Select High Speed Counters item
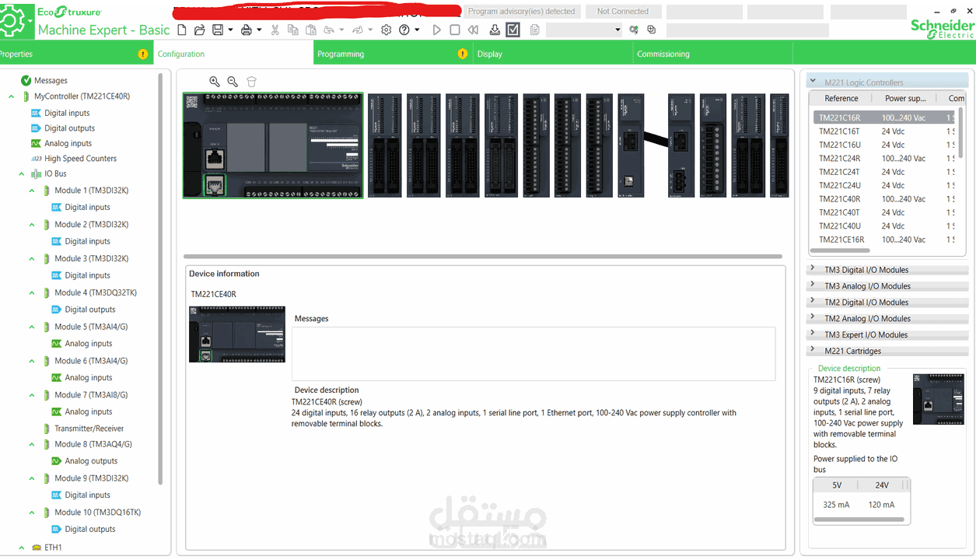Screen dimensions: 976x560 pos(80,158)
